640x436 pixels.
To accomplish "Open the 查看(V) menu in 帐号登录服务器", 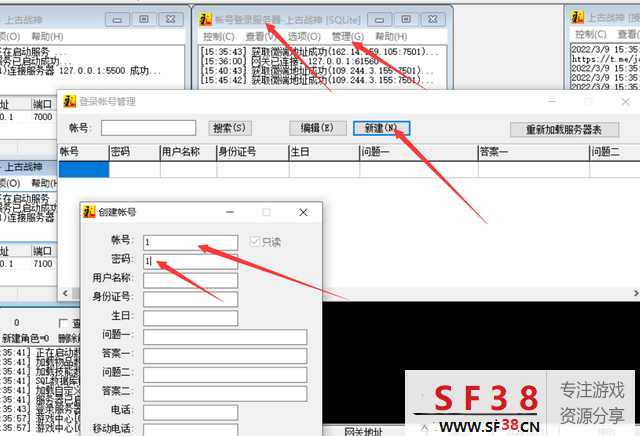I will point(260,37).
